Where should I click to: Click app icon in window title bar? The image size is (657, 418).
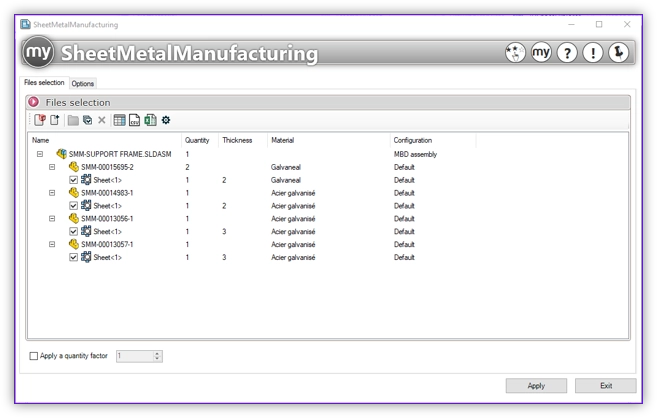26,24
